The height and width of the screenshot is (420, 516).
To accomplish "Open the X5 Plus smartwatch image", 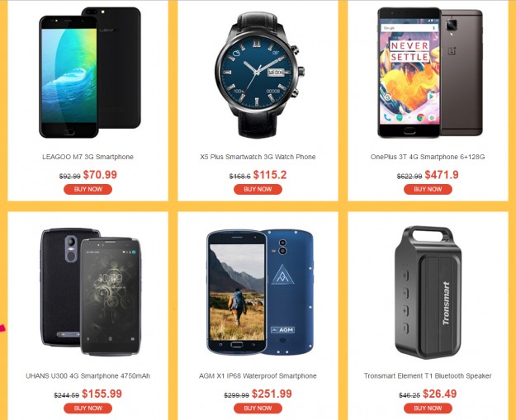I will pyautogui.click(x=259, y=74).
